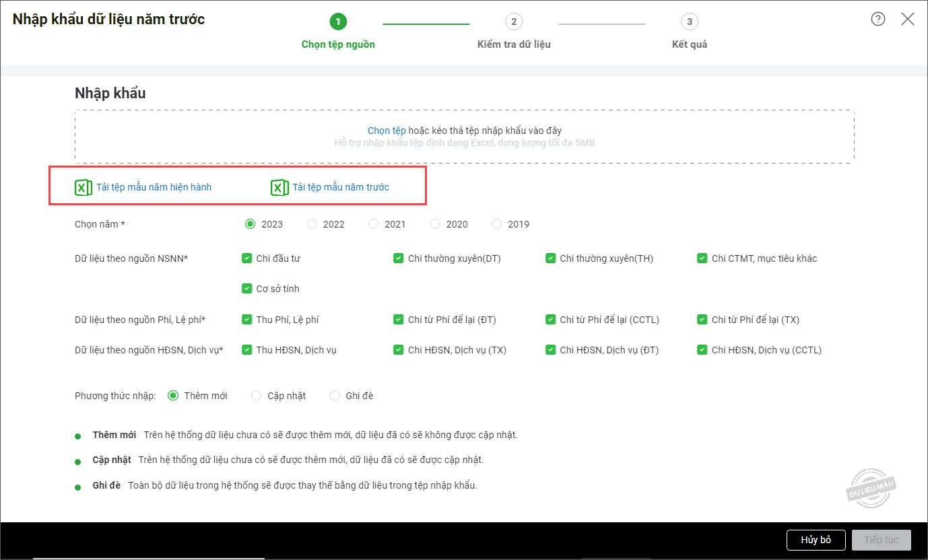Toggle Thu Phí, Lệ phí checkbox

(247, 320)
